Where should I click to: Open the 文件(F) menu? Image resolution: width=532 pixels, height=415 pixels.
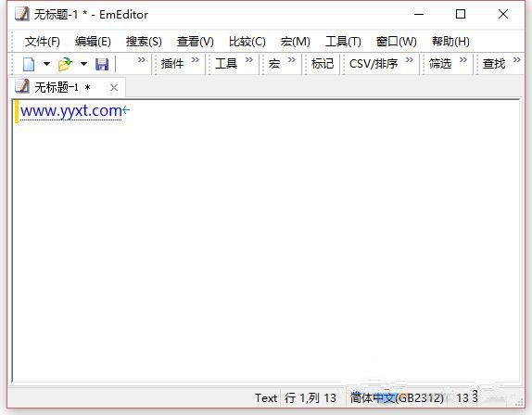coord(42,42)
